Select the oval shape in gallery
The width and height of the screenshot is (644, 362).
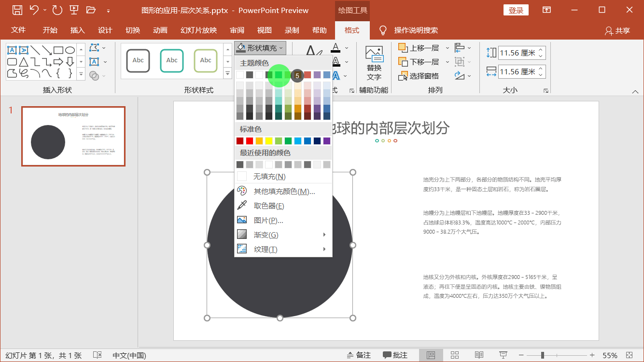[70, 50]
